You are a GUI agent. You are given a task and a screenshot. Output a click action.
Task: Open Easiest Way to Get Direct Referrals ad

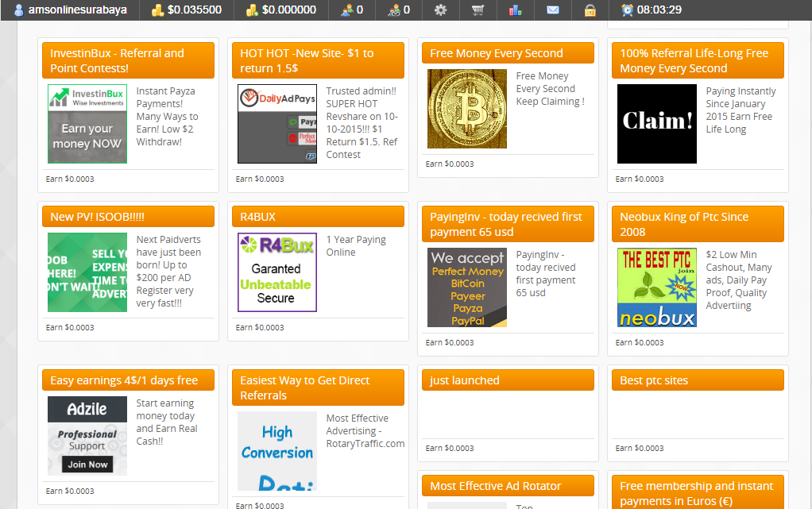pyautogui.click(x=318, y=388)
